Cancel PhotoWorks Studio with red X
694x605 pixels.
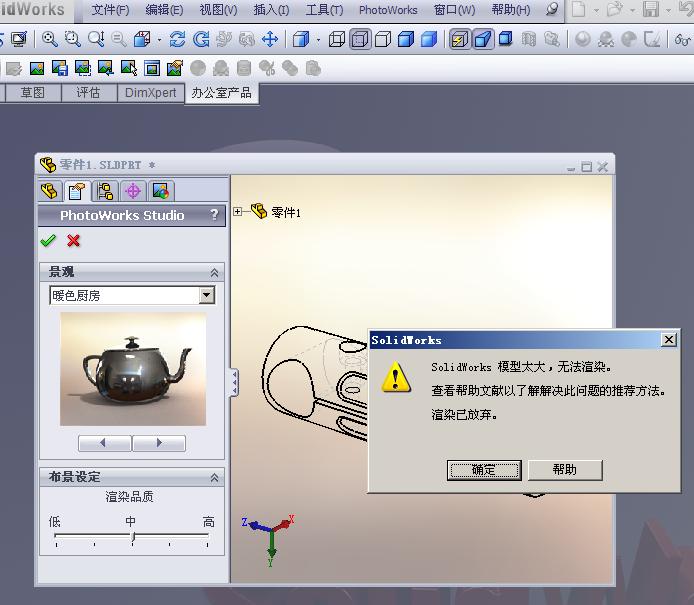73,241
